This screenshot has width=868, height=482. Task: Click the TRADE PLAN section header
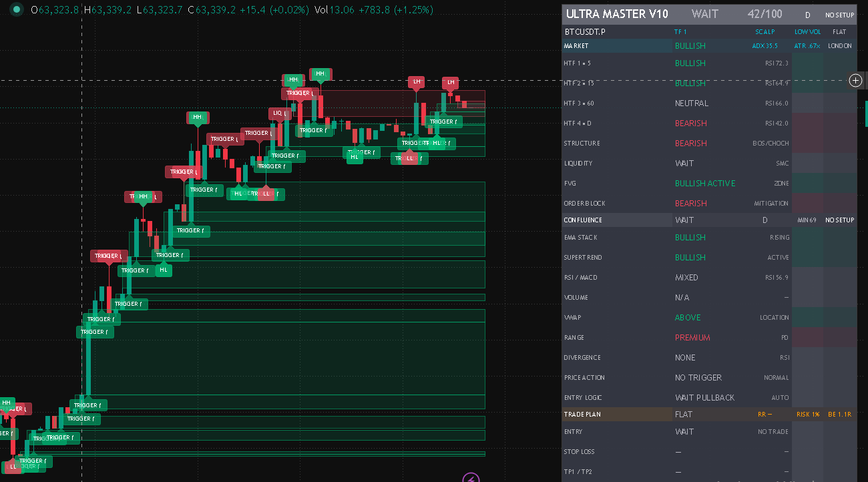tap(582, 415)
